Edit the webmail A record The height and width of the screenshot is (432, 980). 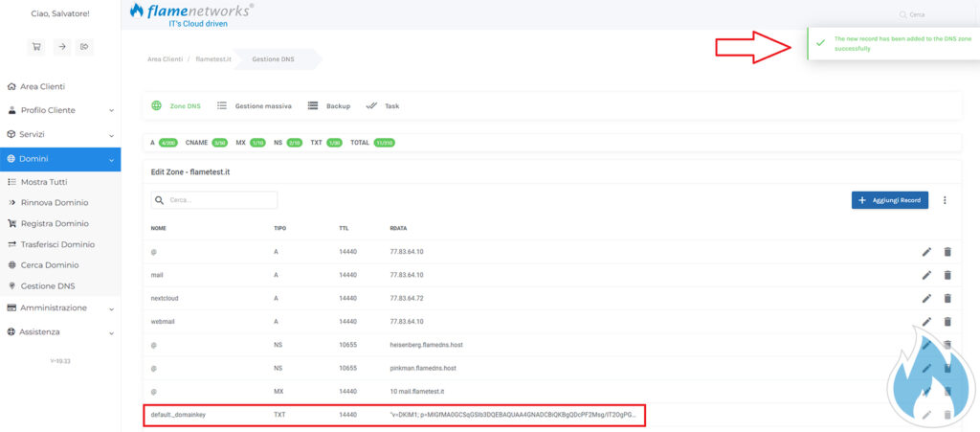[926, 321]
